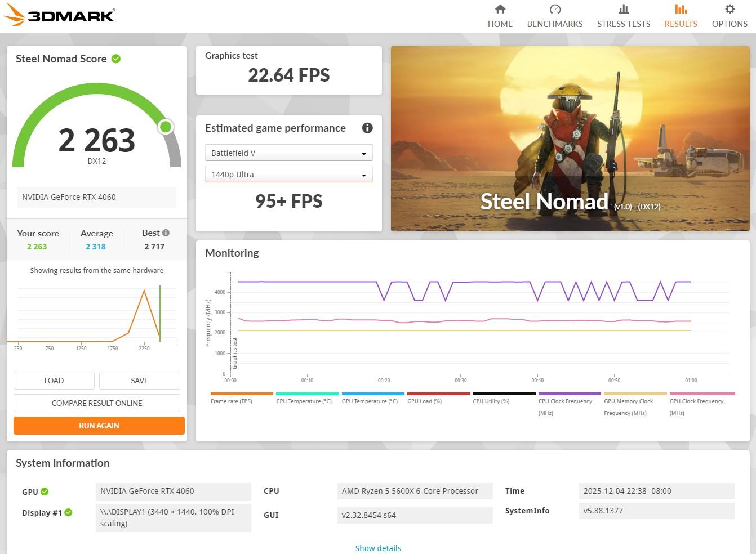756x554 pixels.
Task: Click the RUN AGAIN button
Action: tap(99, 426)
